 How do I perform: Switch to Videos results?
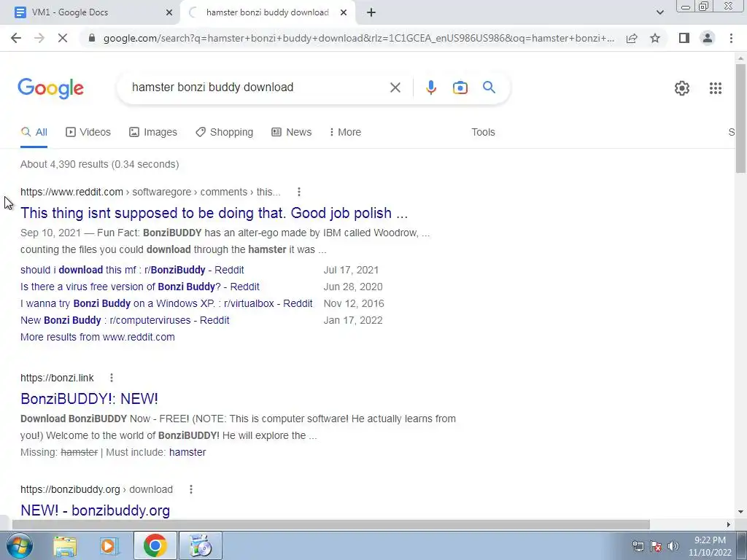tap(88, 132)
